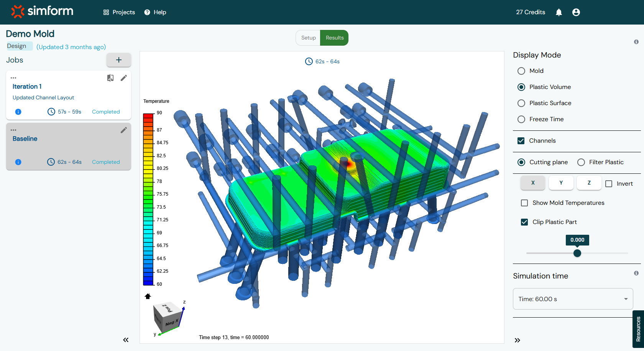The image size is (644, 351).
Task: Expand the right panel double chevron
Action: pos(517,340)
